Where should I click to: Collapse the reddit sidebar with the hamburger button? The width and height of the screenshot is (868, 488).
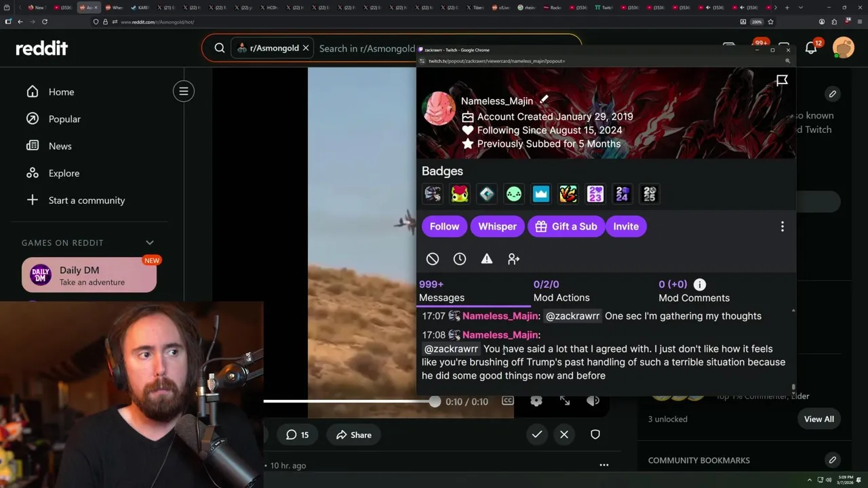coord(183,91)
